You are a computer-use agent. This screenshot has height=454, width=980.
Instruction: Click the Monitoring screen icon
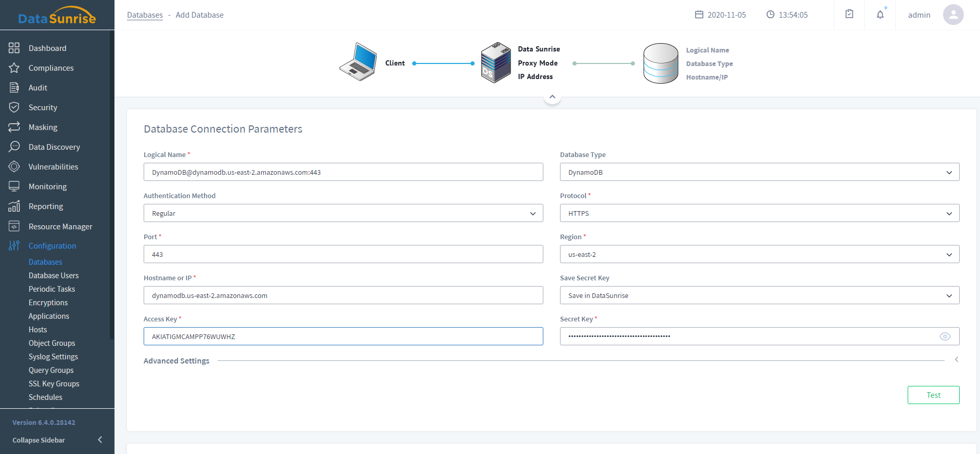pos(14,187)
